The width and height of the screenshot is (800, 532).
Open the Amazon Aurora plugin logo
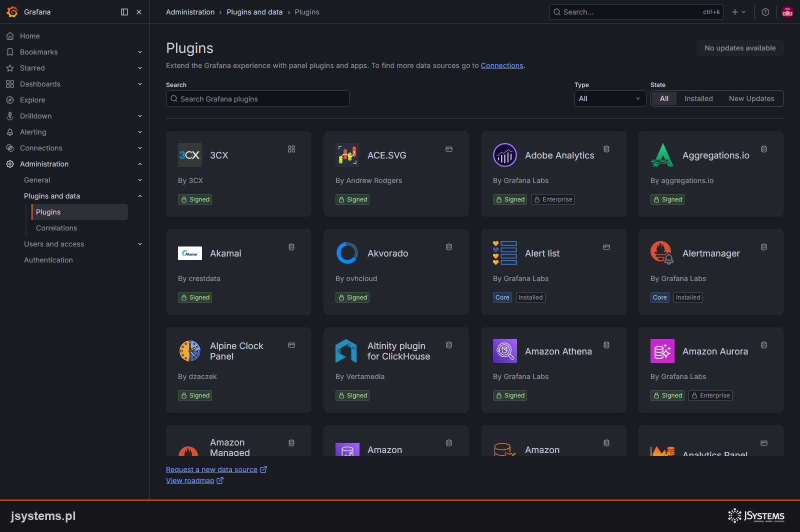(x=662, y=351)
